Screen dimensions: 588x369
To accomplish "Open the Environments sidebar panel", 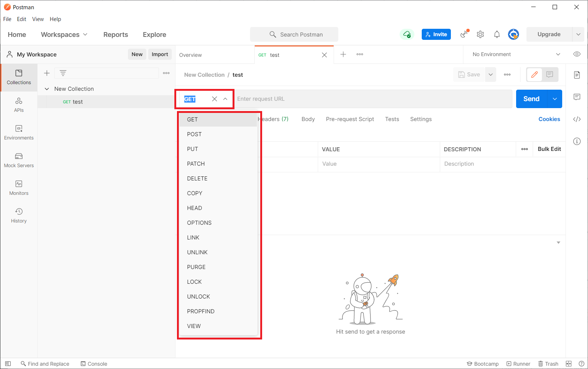I will pos(19,133).
